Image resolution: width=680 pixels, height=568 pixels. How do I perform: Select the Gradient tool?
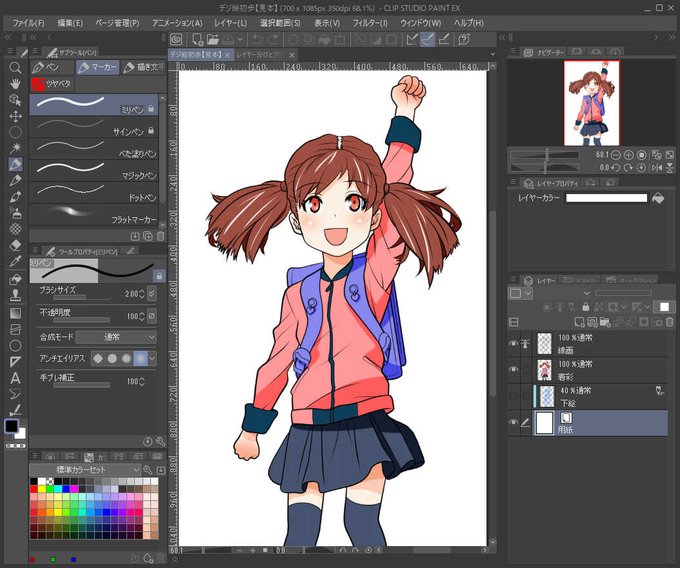[x=15, y=313]
